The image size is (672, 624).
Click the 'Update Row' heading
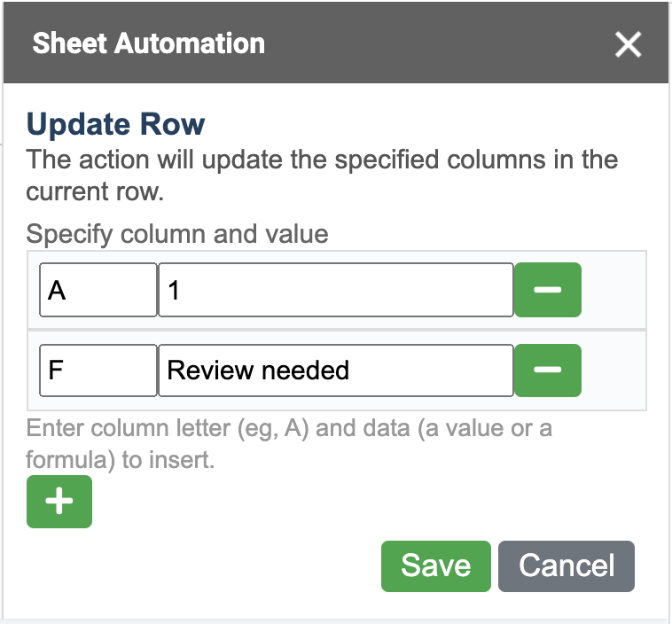(116, 123)
